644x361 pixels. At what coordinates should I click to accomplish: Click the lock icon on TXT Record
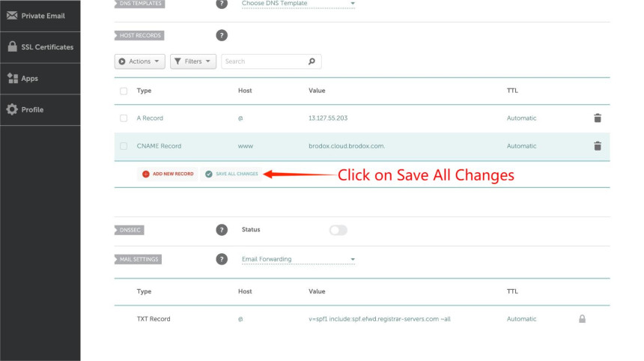(x=582, y=319)
